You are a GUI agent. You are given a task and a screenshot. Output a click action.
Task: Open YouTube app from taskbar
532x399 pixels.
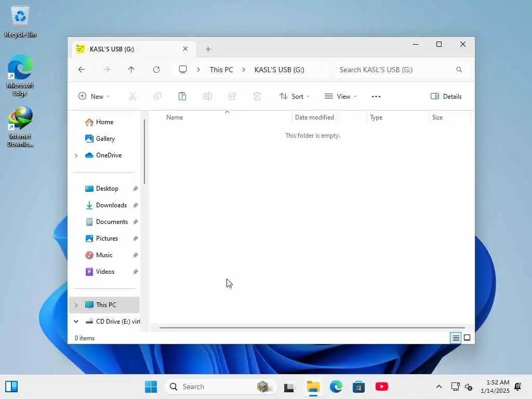(x=382, y=387)
